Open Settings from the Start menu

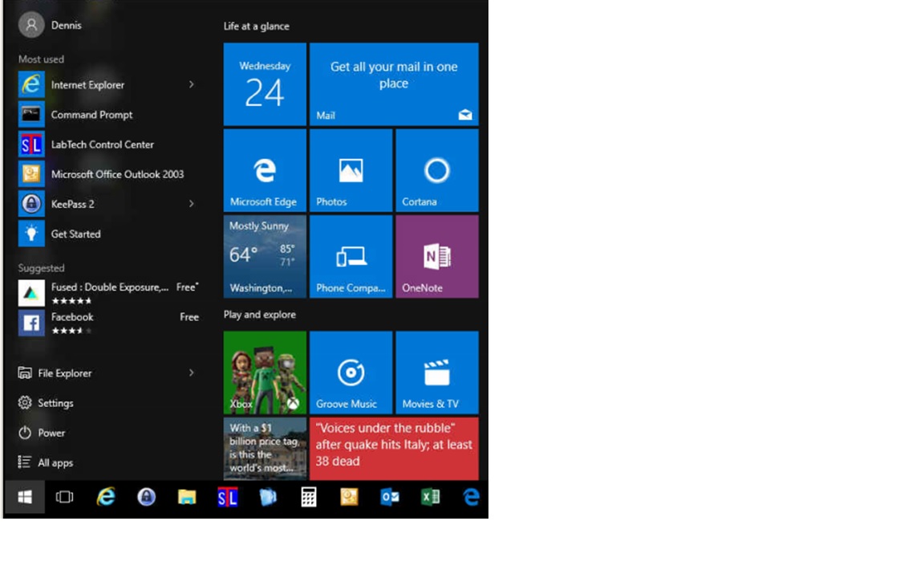click(x=53, y=402)
